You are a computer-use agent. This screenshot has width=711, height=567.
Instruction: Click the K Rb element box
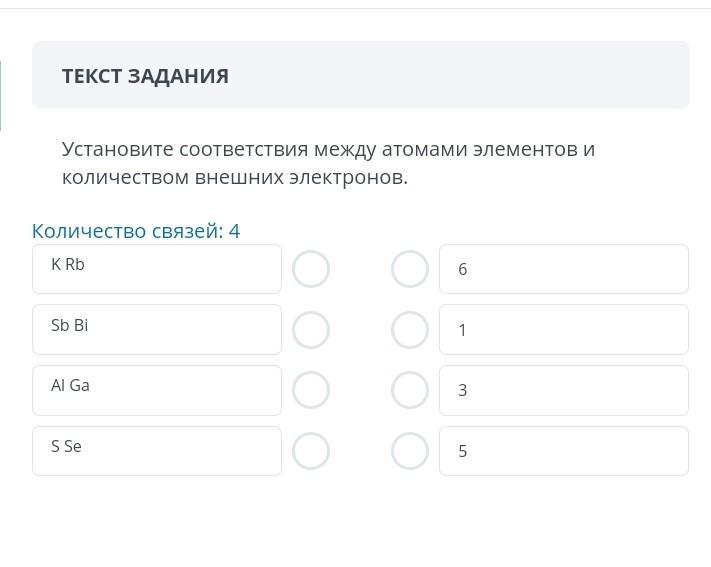tap(157, 269)
